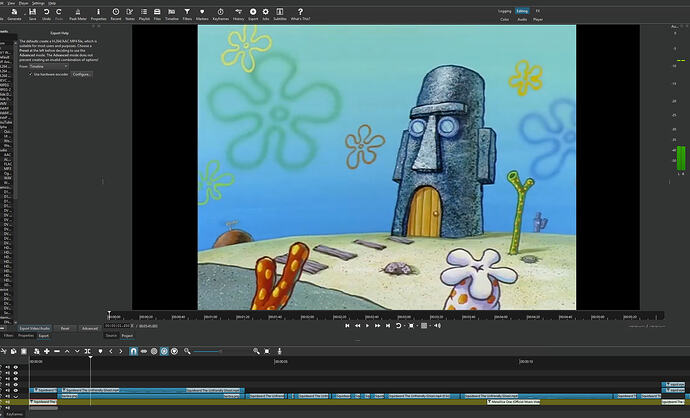Open the Export panel from the toolbar
The image size is (690, 418).
pyautogui.click(x=253, y=12)
